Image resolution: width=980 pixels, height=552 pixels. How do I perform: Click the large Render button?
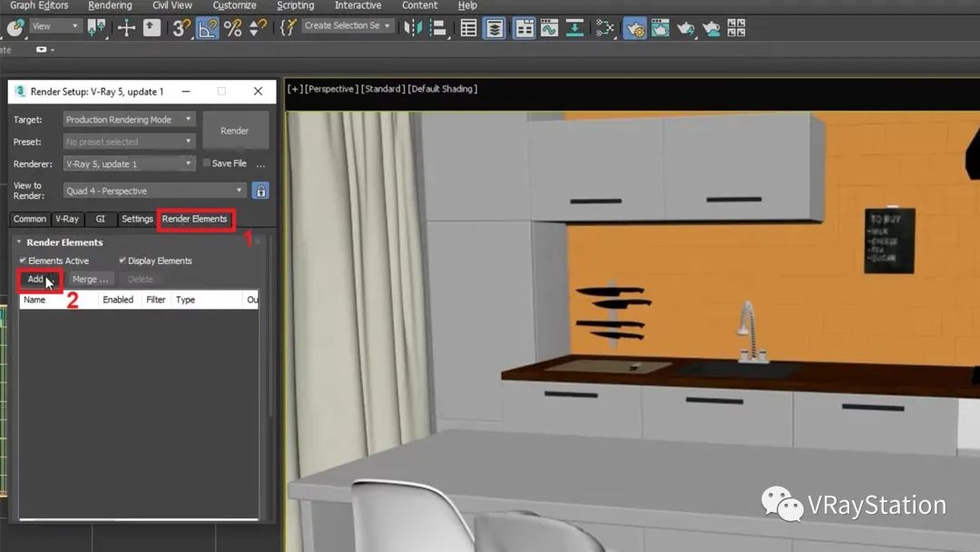tap(235, 131)
